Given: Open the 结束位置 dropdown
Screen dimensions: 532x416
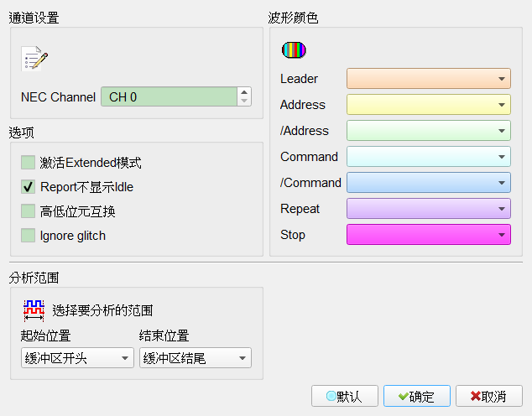Looking at the screenshot, I should pyautogui.click(x=196, y=357).
